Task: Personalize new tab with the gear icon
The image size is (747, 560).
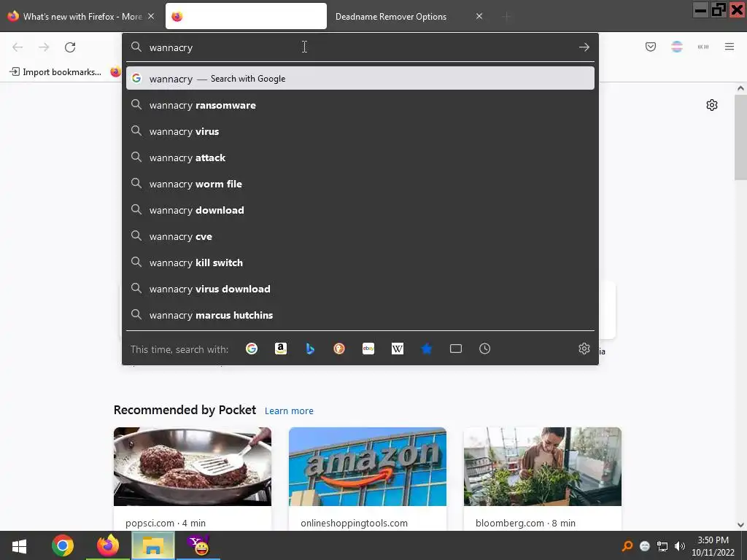Action: 712,105
